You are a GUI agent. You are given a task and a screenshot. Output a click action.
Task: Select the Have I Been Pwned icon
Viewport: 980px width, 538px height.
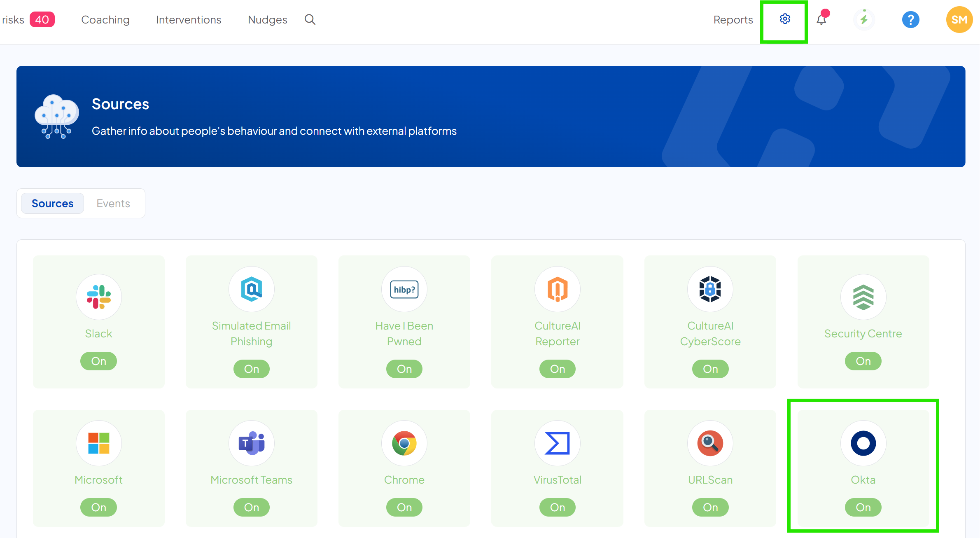click(404, 289)
